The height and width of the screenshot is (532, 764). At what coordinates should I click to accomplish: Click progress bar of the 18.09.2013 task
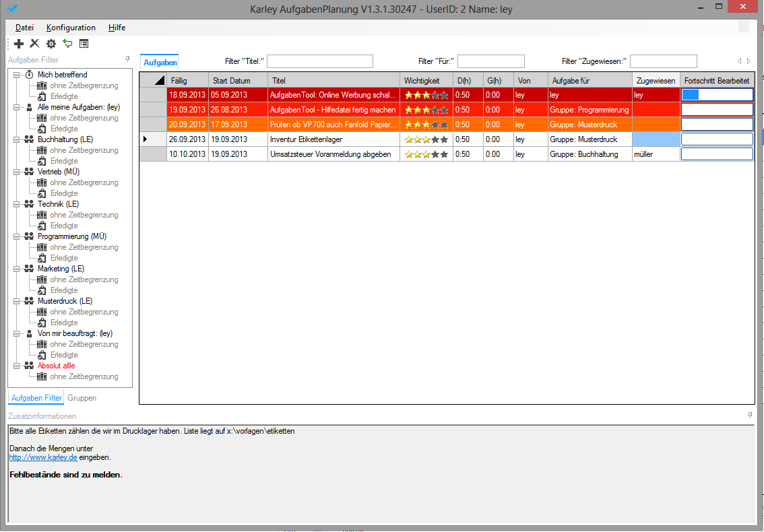click(717, 95)
